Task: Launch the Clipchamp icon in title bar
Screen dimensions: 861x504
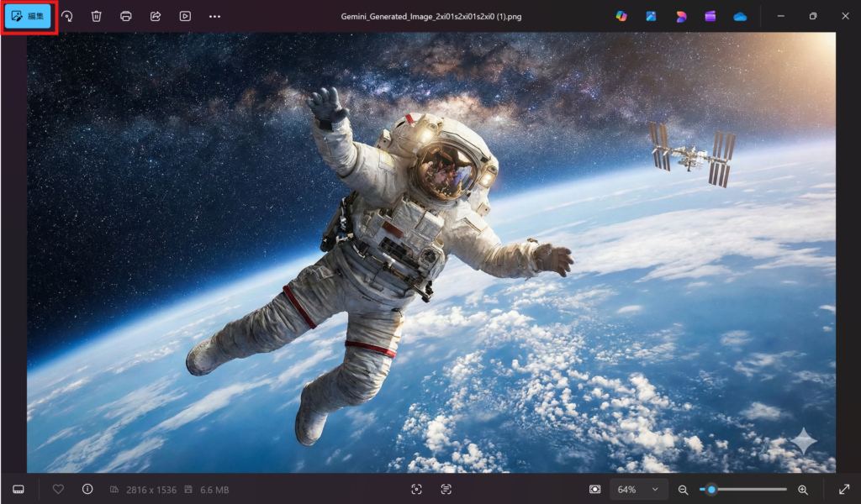Action: pos(710,16)
